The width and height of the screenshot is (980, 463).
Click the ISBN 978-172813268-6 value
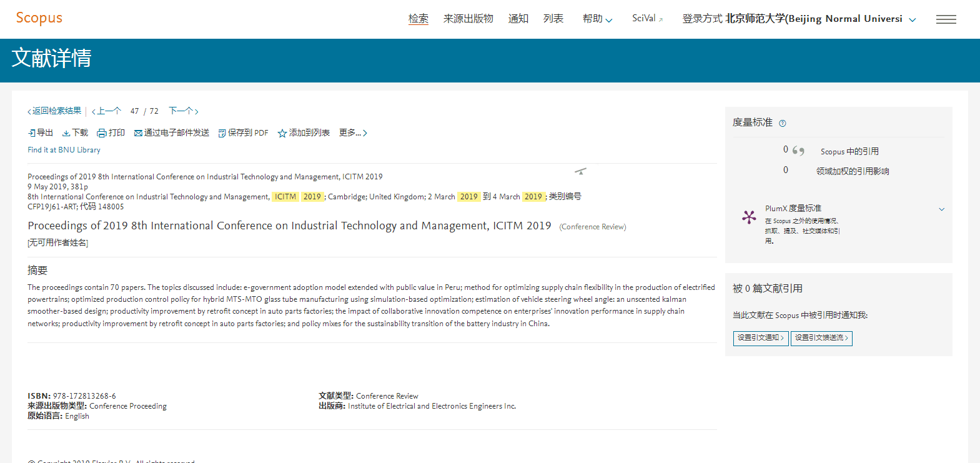(x=84, y=396)
